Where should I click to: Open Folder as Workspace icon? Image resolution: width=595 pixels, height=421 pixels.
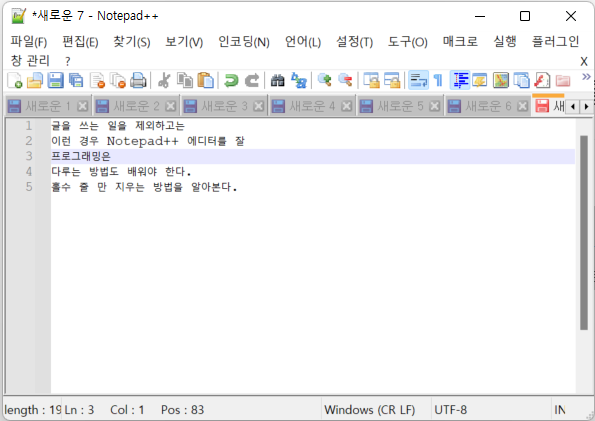coord(563,80)
